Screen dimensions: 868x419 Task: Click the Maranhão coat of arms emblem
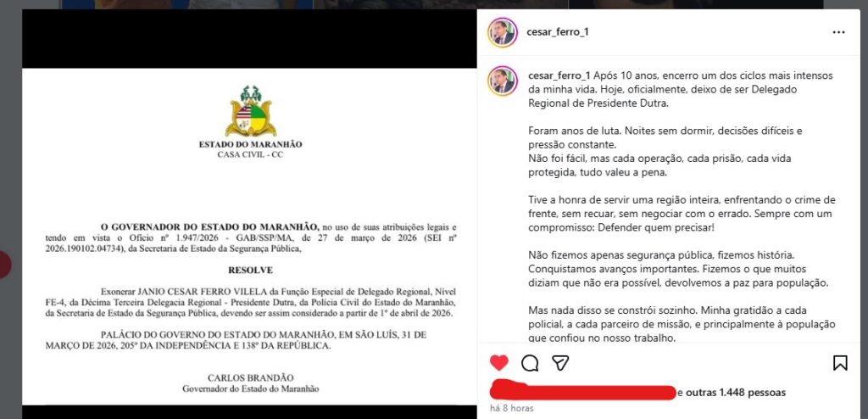(250, 111)
